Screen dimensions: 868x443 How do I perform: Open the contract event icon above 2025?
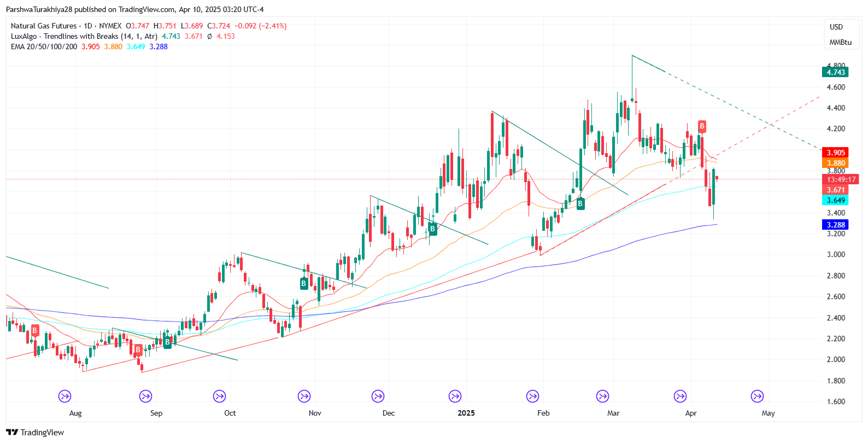point(455,396)
